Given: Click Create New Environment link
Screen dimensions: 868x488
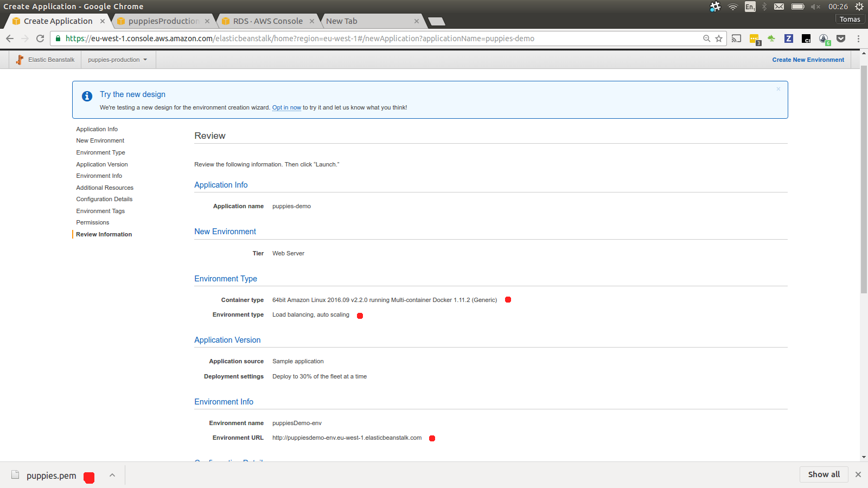Looking at the screenshot, I should click(x=808, y=60).
